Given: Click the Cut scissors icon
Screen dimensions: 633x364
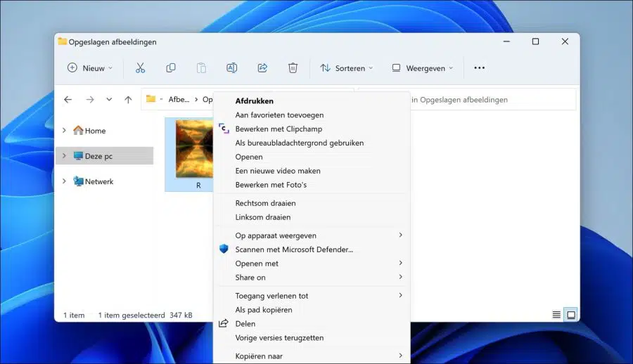Looking at the screenshot, I should point(140,67).
